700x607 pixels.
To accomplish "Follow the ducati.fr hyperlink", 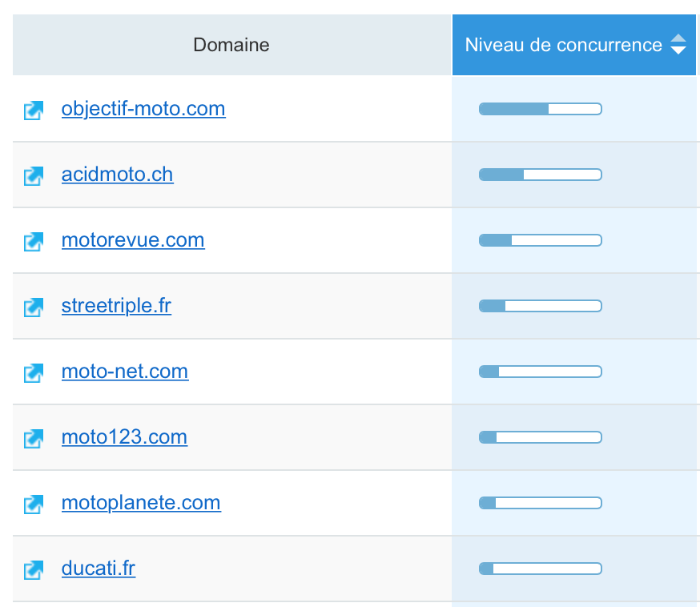I will coord(98,568).
